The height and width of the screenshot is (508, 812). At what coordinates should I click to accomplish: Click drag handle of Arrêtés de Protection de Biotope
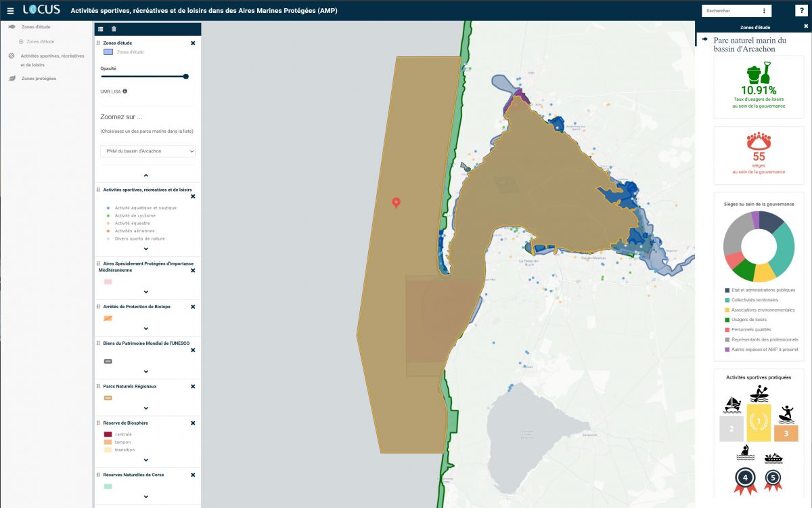pos(99,307)
